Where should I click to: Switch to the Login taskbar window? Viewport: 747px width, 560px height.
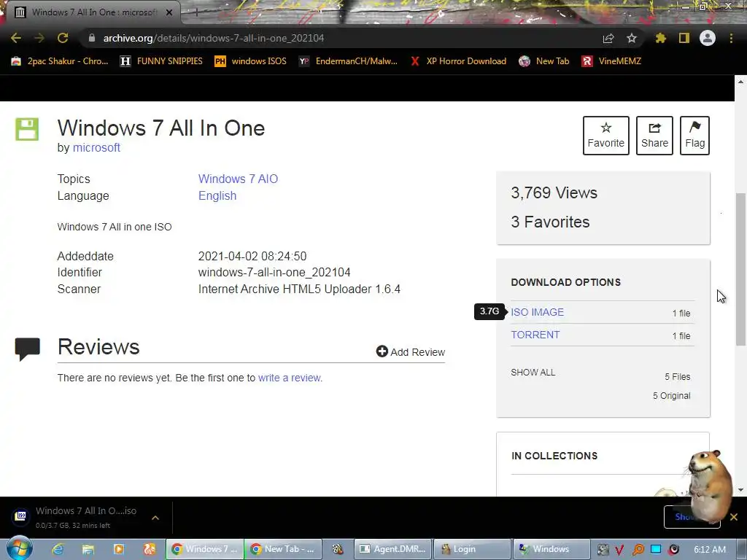(471, 549)
